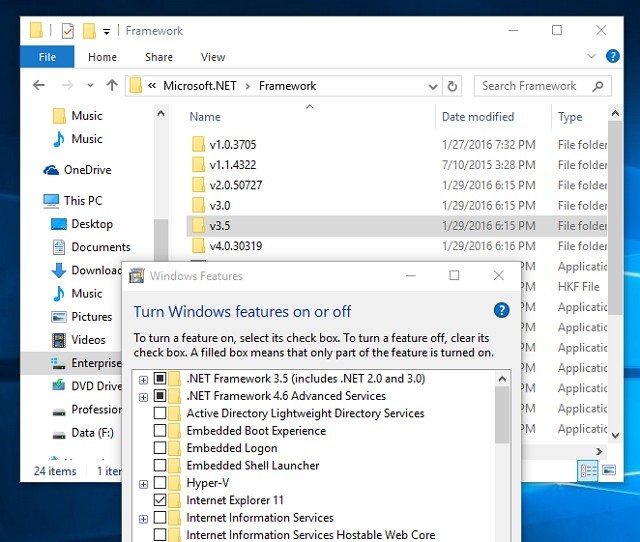Click the Desktop icon in sidebar
640x542 pixels.
click(x=59, y=224)
